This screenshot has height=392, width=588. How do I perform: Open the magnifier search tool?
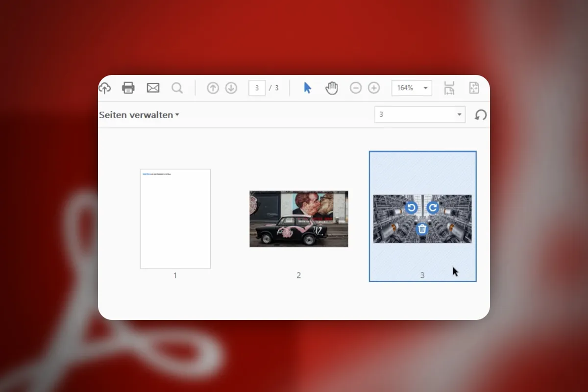177,88
